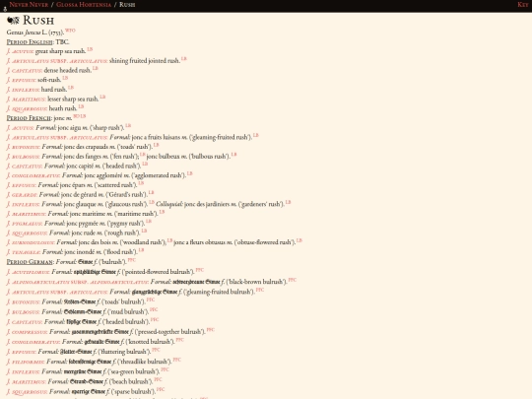Open J. squarrosus beside 'sparse bulrush'
Viewport: 532px width, 399px height.
pyautogui.click(x=28, y=391)
